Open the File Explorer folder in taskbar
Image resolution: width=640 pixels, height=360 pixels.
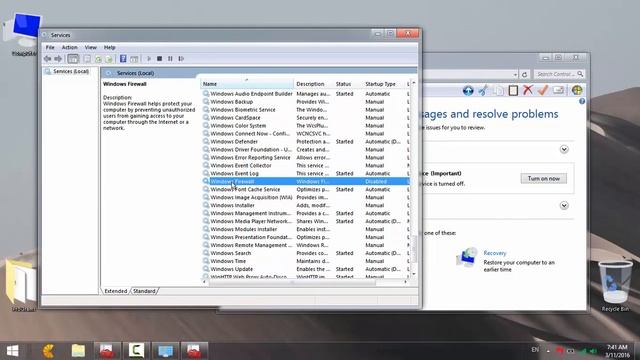(x=78, y=351)
